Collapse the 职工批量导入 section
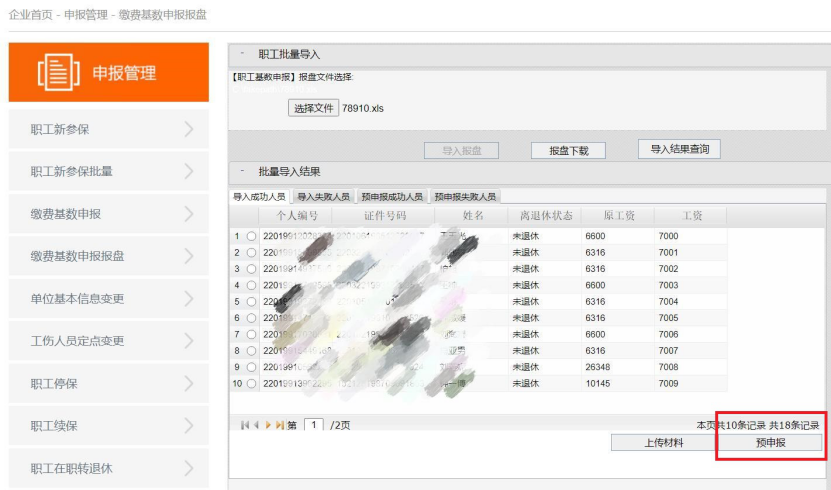The height and width of the screenshot is (490, 831). click(242, 54)
